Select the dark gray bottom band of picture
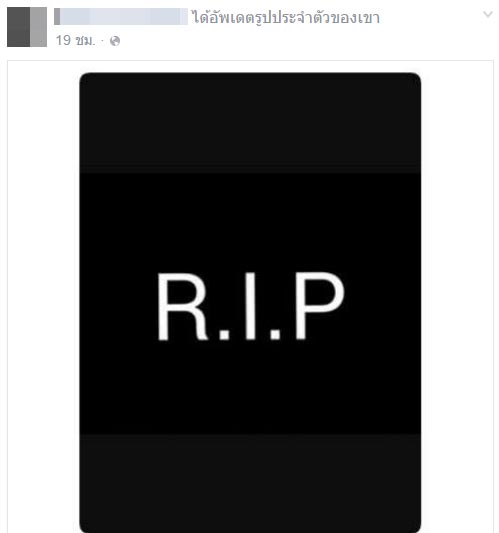This screenshot has height=533, width=499. coord(250,483)
